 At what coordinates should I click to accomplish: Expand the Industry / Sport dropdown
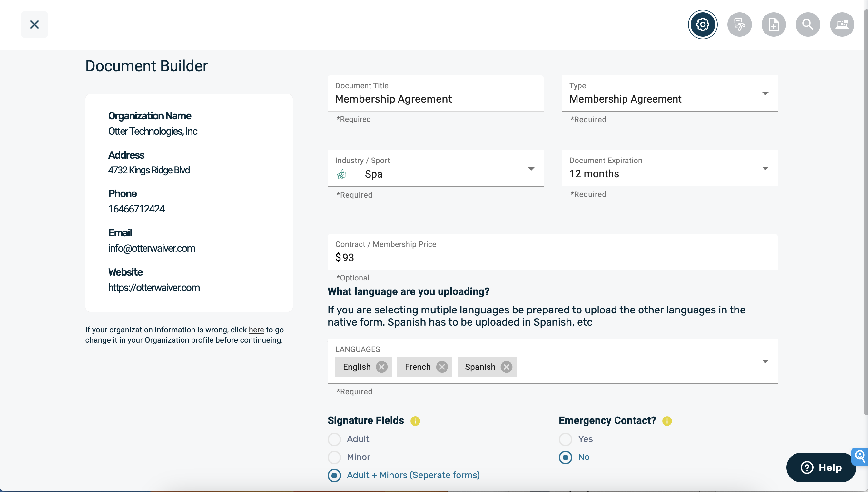(x=531, y=169)
